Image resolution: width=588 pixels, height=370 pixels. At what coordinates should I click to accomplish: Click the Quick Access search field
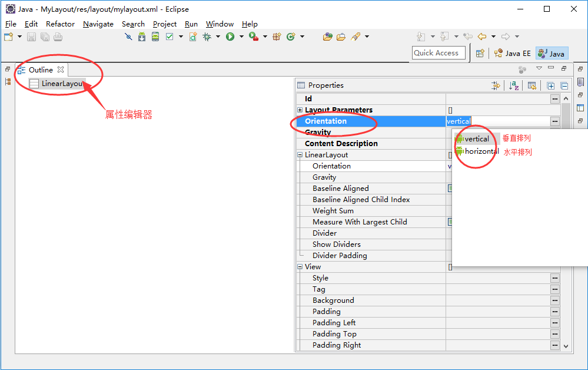pos(438,53)
